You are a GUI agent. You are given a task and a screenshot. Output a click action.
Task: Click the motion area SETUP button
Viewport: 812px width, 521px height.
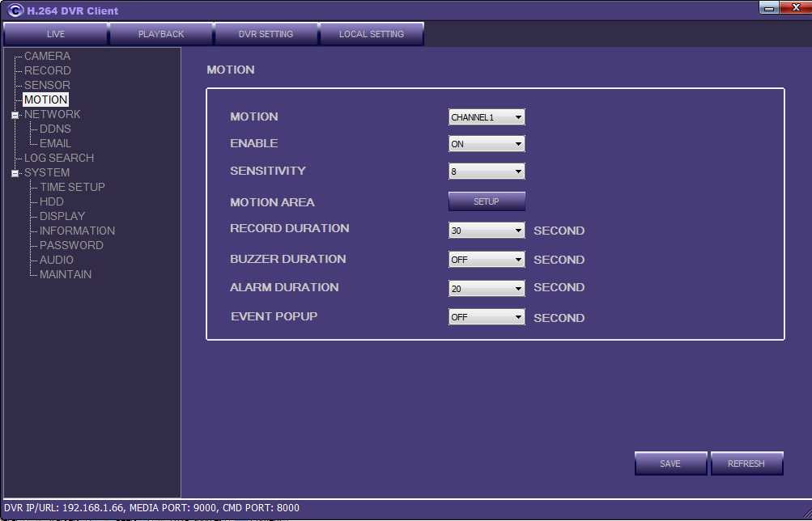487,201
